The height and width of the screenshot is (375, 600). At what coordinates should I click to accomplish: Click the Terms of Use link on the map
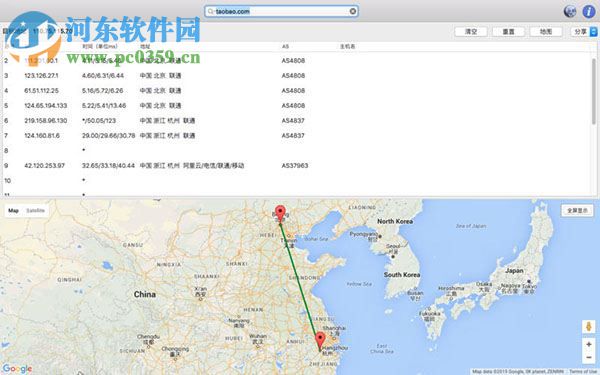pyautogui.click(x=584, y=372)
